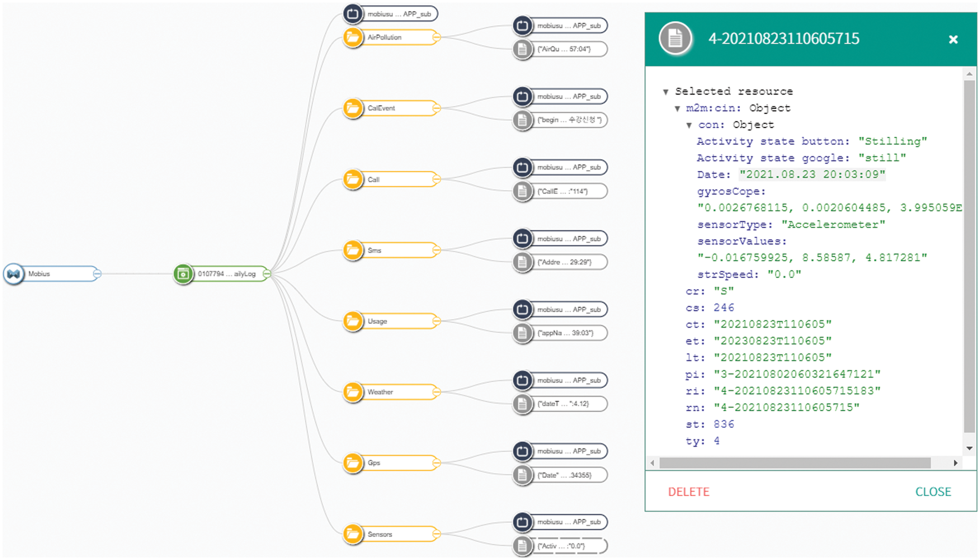Image resolution: width=980 pixels, height=560 pixels.
Task: Collapse the Sms container children
Action: coord(436,250)
